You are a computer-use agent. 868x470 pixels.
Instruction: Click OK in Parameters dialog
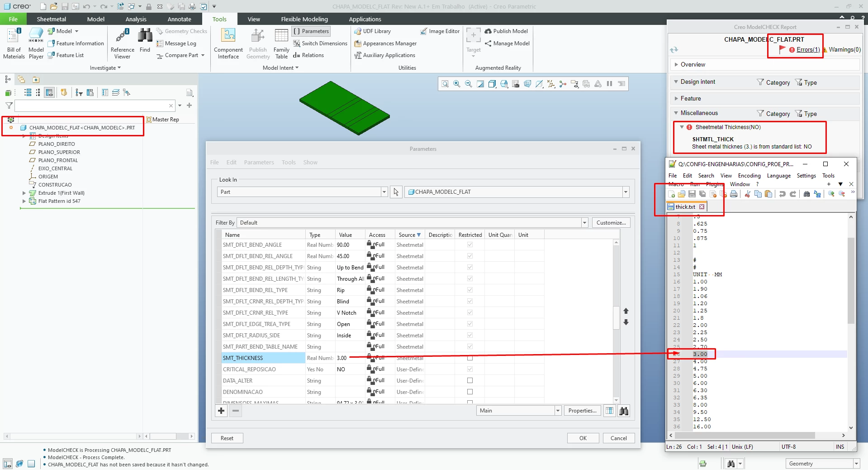click(x=583, y=438)
